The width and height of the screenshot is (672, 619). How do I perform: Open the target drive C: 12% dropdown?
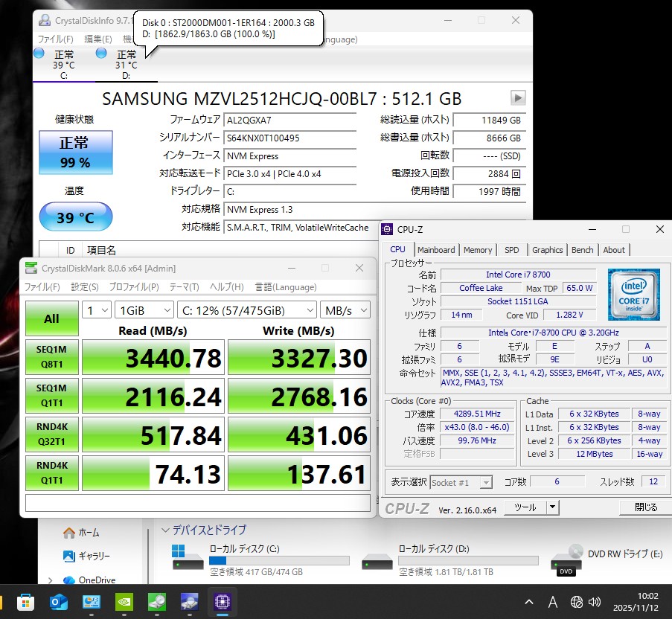coord(246,309)
